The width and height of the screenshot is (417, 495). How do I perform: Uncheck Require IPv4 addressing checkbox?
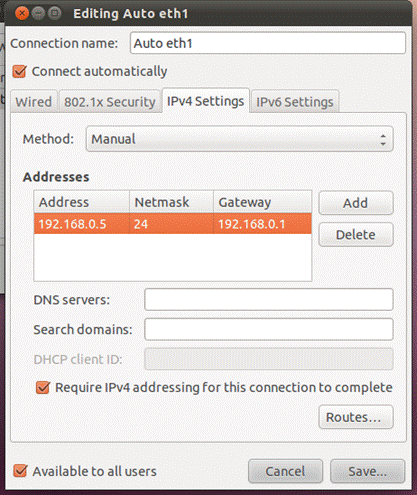[43, 388]
